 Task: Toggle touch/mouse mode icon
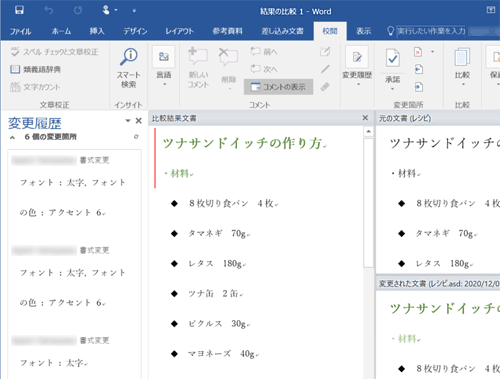pyautogui.click(x=106, y=10)
